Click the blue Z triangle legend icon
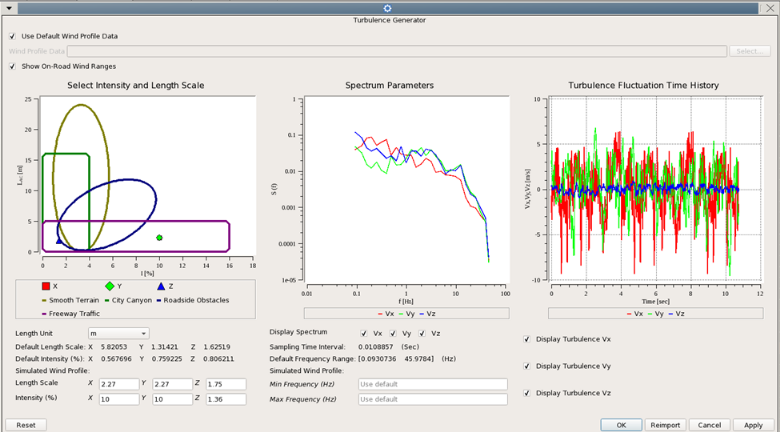 (161, 286)
